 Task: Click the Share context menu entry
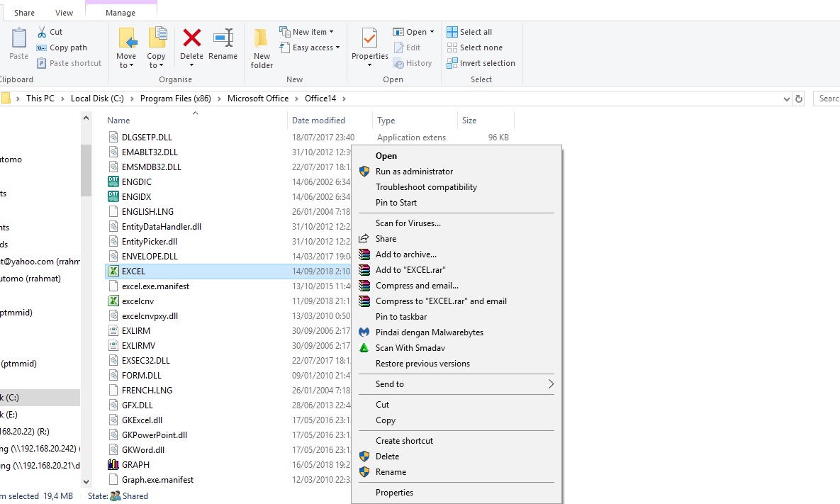pyautogui.click(x=386, y=239)
